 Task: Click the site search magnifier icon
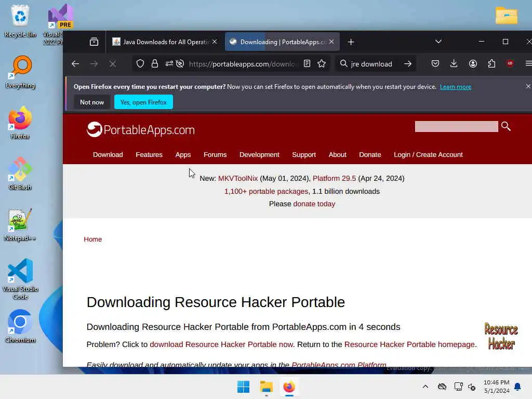tap(506, 126)
